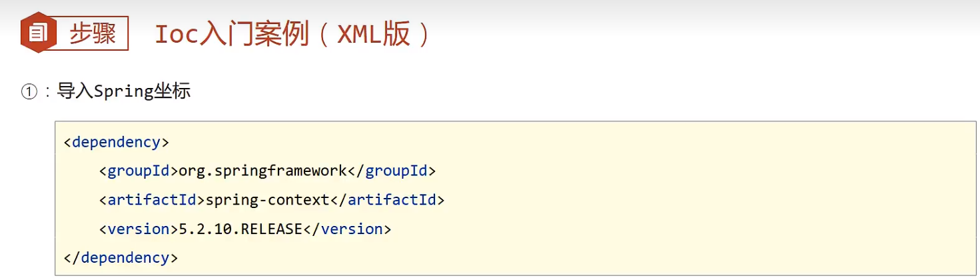
Task: Click the circled number ① marker
Action: (29, 92)
